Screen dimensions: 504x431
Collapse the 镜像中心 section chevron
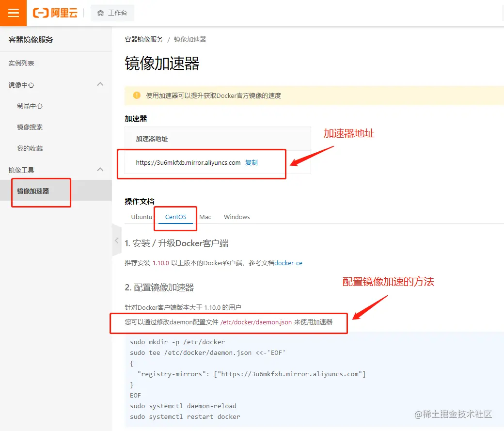click(100, 84)
